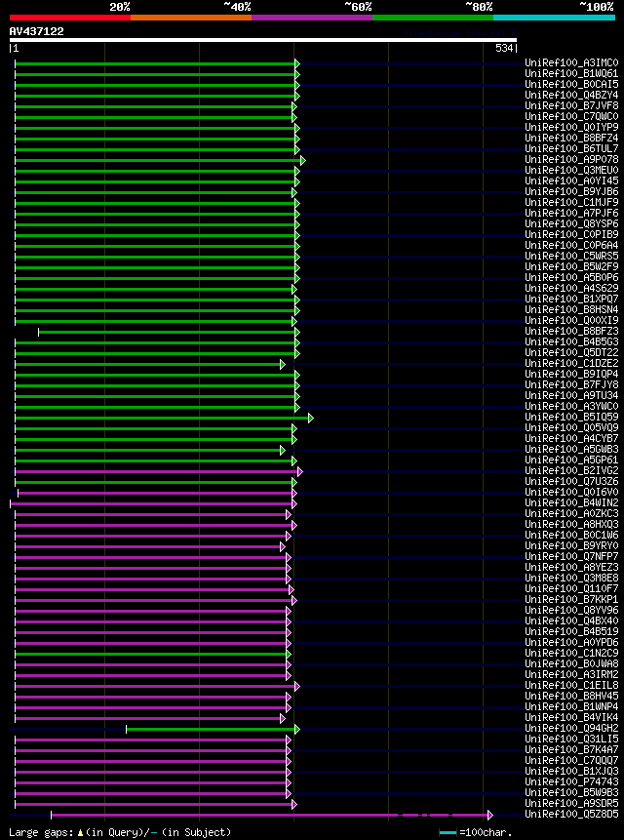Click label UniRef100_B6TUL7

(571, 149)
